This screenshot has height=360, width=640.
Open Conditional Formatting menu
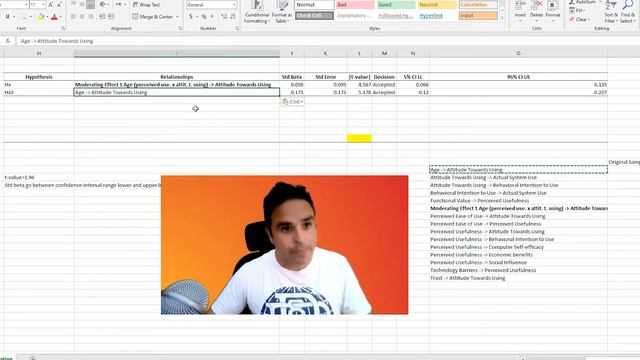(257, 12)
